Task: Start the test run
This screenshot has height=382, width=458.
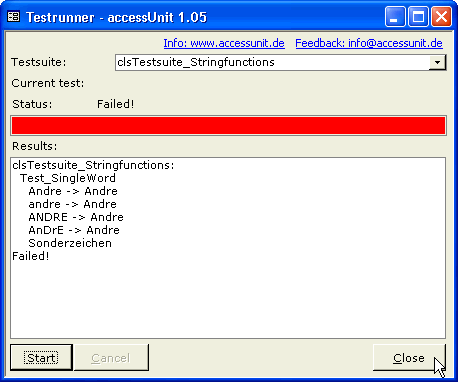Action: pos(41,358)
